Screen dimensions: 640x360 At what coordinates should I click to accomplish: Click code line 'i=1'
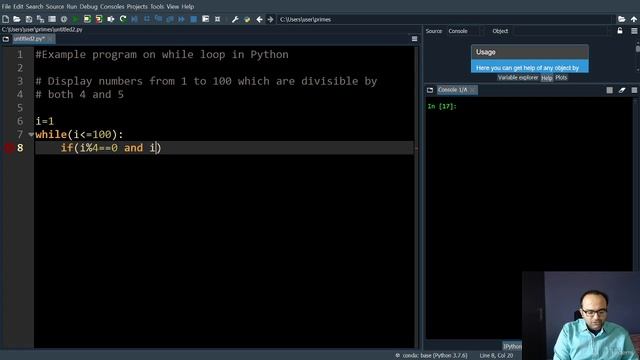(44, 121)
